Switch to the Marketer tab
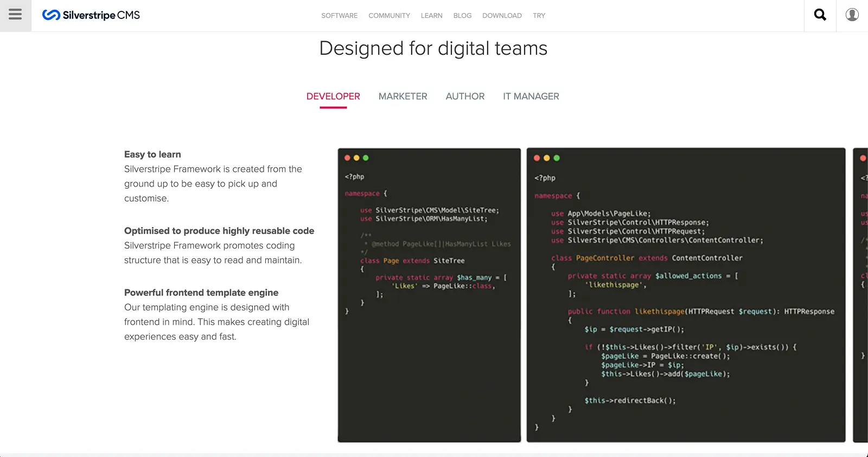This screenshot has height=457, width=868. pyautogui.click(x=403, y=96)
